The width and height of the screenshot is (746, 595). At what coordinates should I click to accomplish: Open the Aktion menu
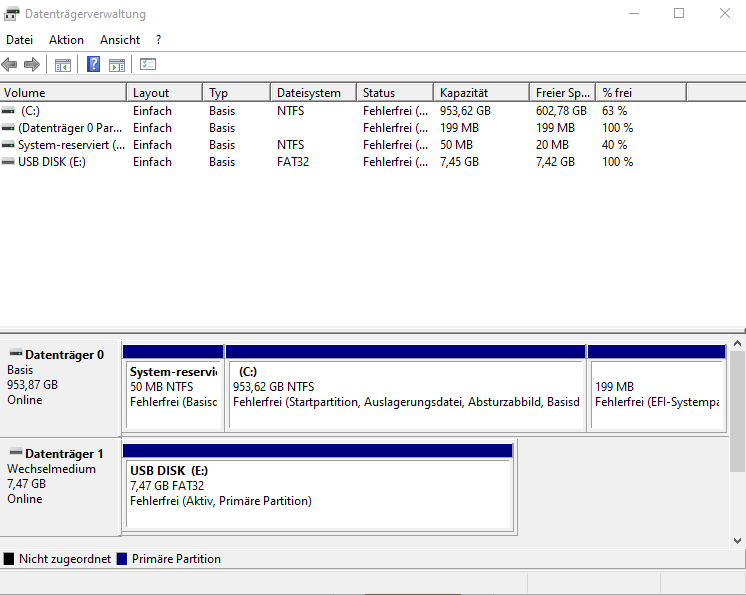click(x=66, y=40)
